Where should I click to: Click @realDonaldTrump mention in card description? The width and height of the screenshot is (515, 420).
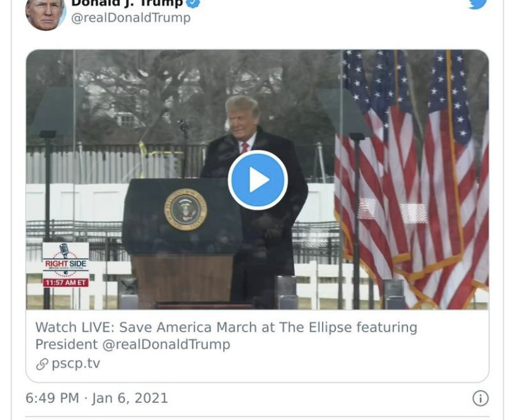(166, 344)
